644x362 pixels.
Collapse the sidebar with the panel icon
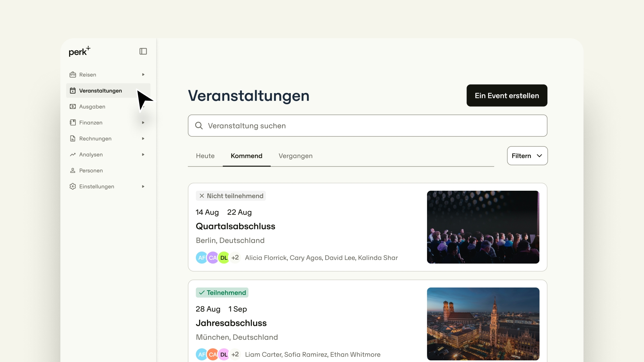pos(143,51)
